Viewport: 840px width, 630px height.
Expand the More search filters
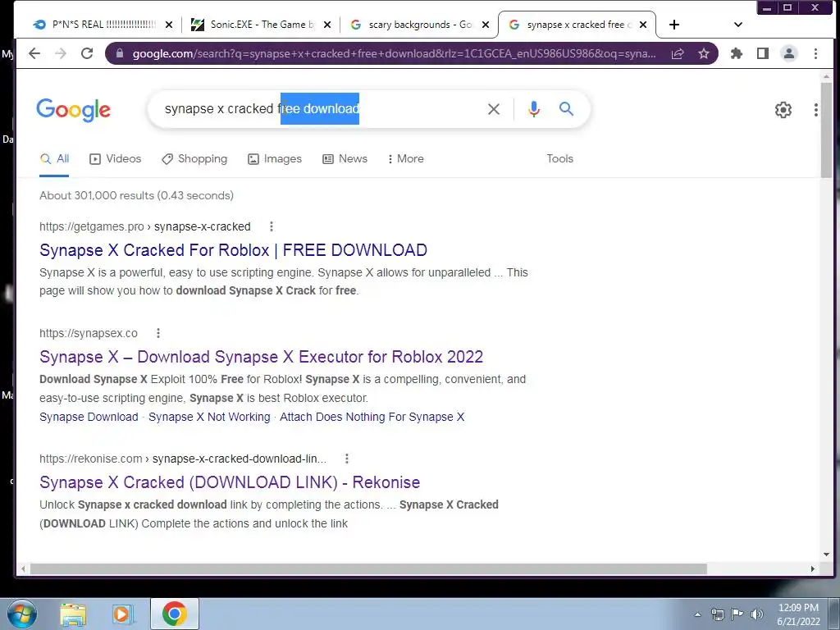pyautogui.click(x=405, y=158)
